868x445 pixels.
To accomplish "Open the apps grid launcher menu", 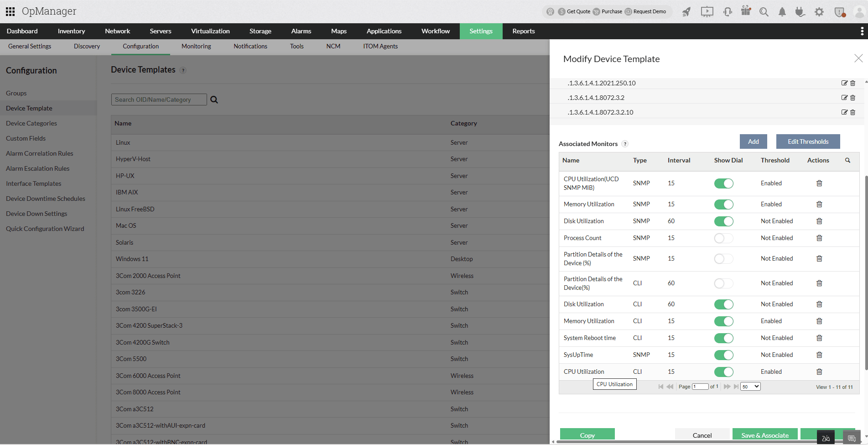I will (10, 11).
